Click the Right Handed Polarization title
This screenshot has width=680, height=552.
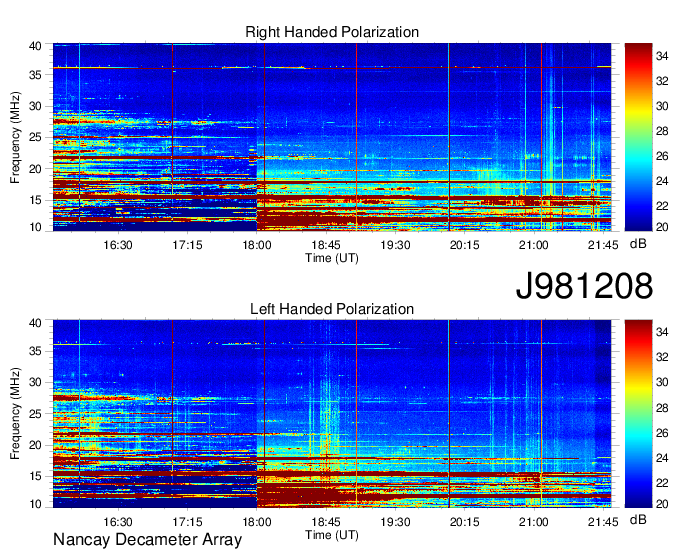click(332, 32)
